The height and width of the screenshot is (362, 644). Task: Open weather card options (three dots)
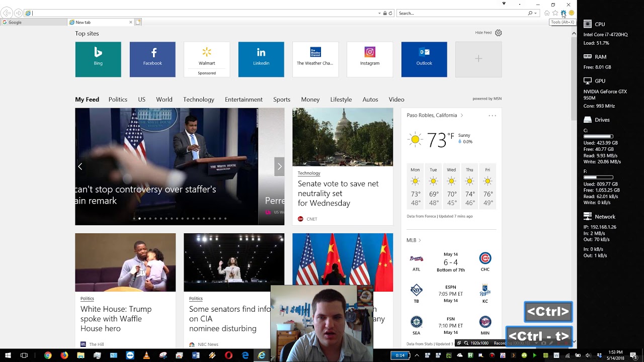(492, 116)
